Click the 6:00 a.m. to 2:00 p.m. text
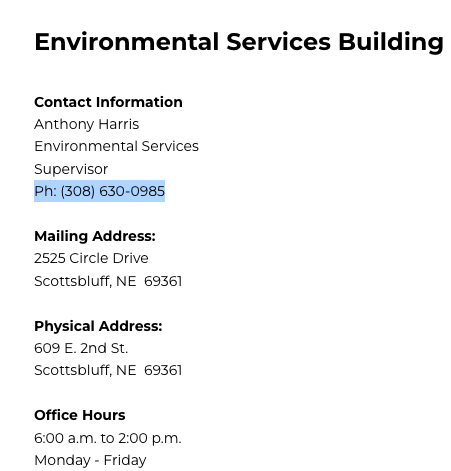 coord(108,438)
